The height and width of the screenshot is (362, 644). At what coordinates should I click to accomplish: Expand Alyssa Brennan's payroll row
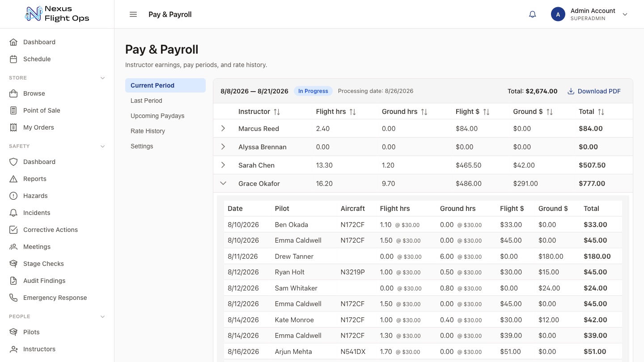(223, 147)
